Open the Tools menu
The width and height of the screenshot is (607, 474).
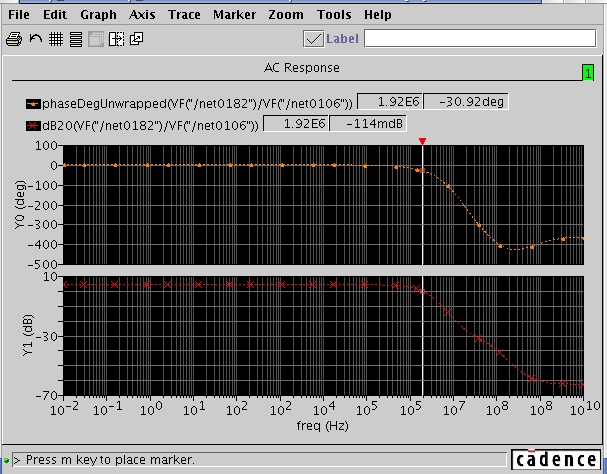[334, 15]
